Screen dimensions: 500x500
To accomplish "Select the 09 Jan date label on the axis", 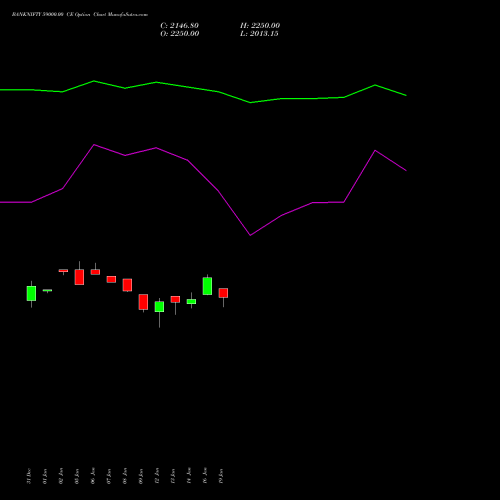I will [141, 476].
